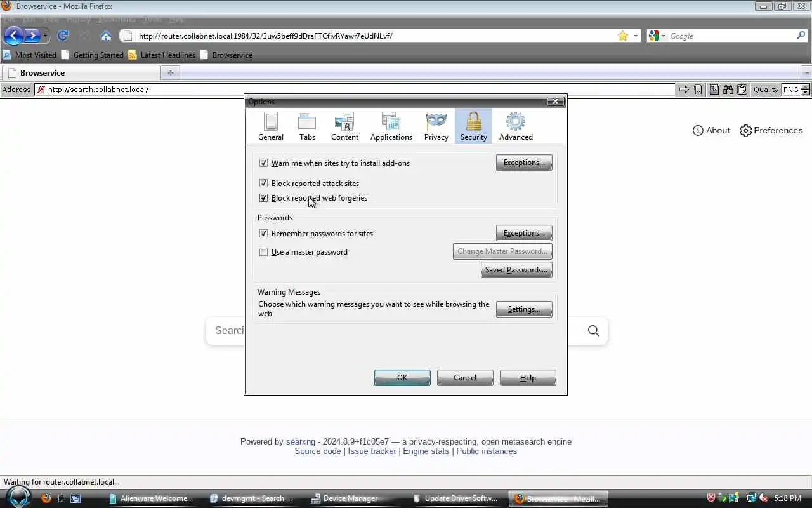The height and width of the screenshot is (508, 812).
Task: Click the red security shield tray icon
Action: coord(711,498)
